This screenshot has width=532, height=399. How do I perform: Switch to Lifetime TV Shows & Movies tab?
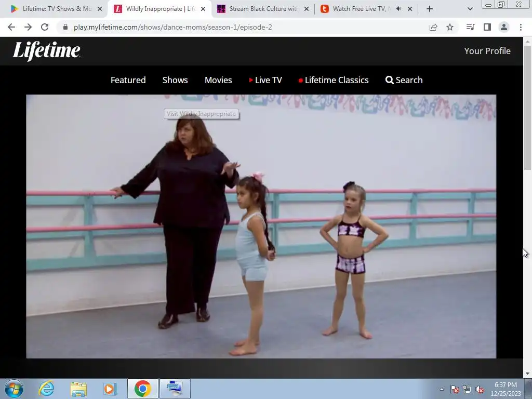pos(57,9)
